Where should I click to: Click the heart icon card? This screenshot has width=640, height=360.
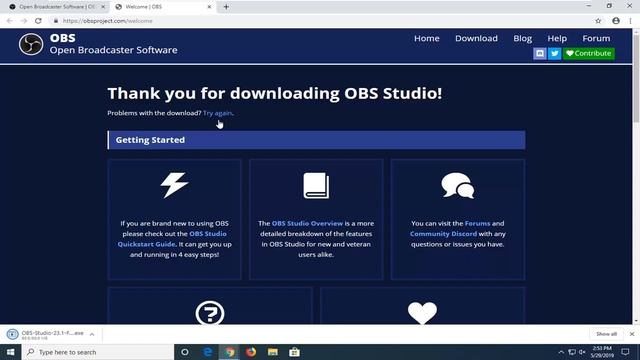(x=422, y=313)
